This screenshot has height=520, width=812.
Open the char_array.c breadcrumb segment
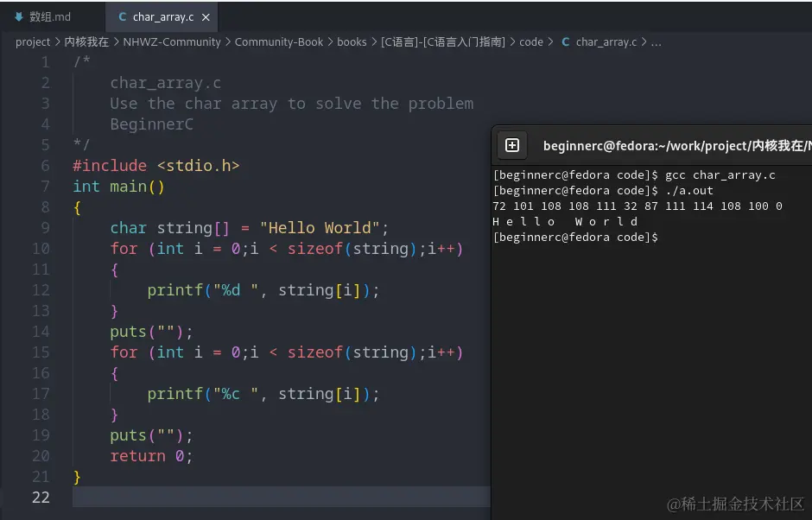tap(606, 42)
